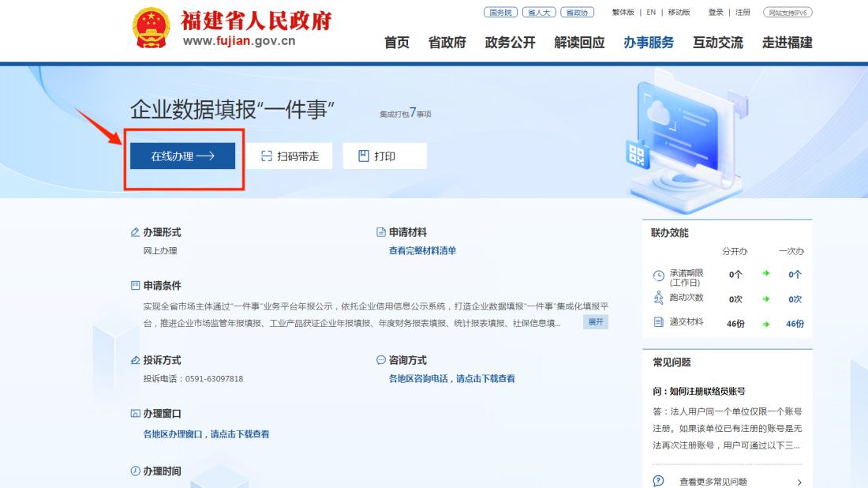
Task: Open the 政务公开 menu in top navigation
Action: (509, 43)
